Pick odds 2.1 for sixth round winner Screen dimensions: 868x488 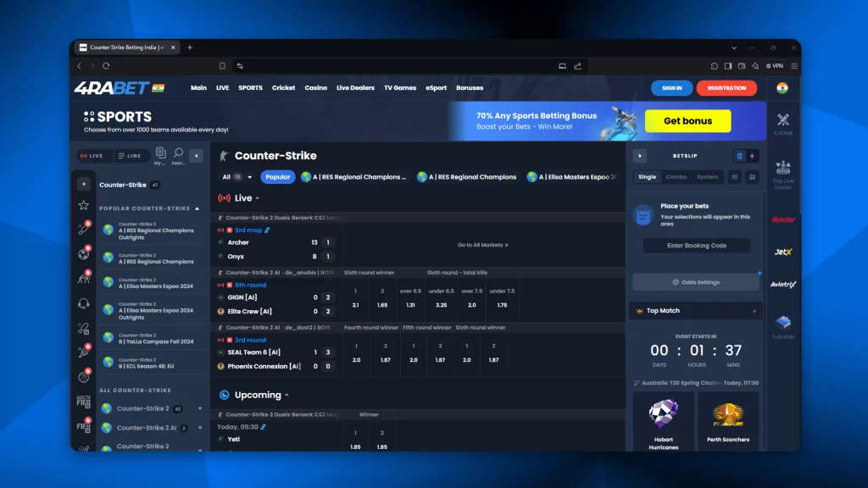click(355, 305)
